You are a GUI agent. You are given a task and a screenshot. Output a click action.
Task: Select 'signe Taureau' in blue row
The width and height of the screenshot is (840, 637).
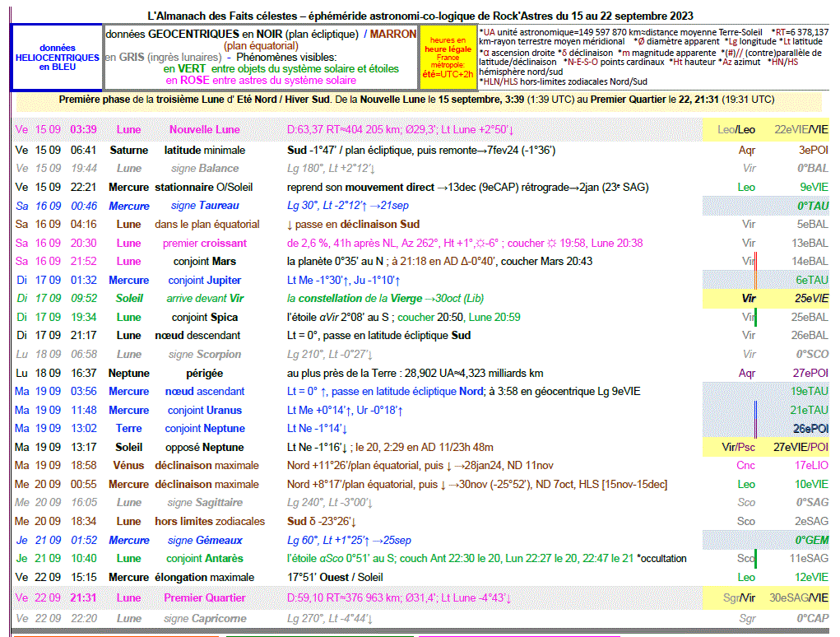tap(205, 206)
